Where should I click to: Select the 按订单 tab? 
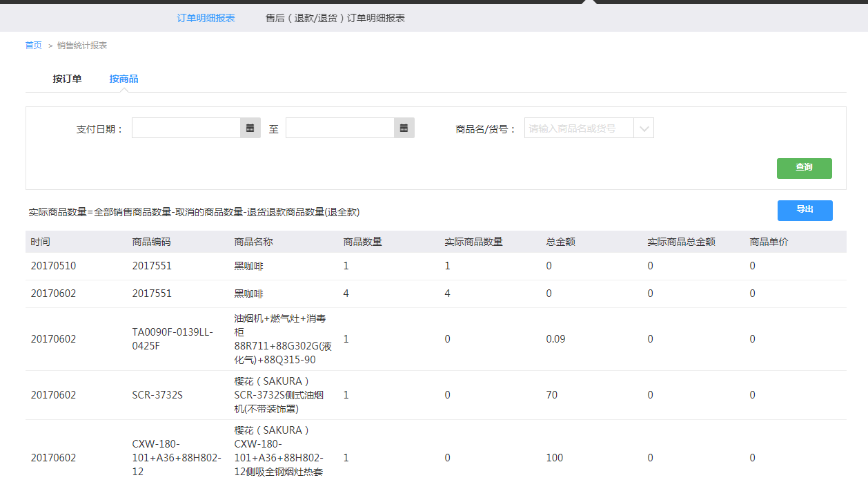[x=67, y=79]
